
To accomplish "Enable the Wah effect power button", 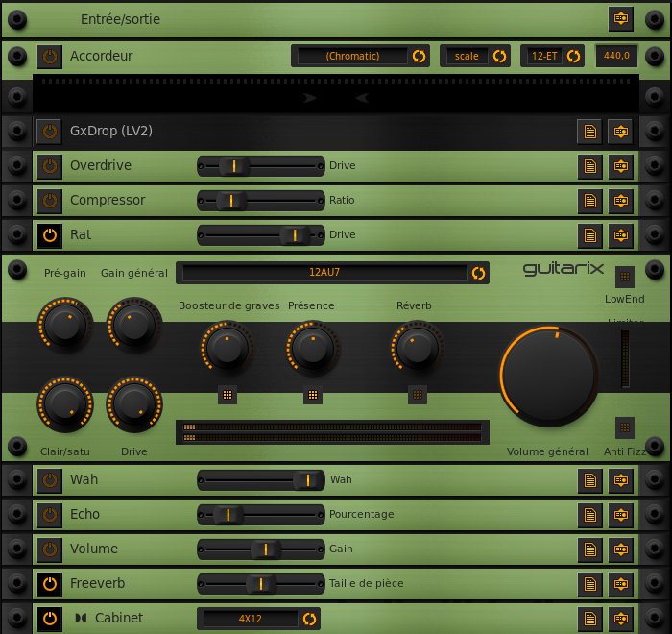I will click(x=50, y=480).
